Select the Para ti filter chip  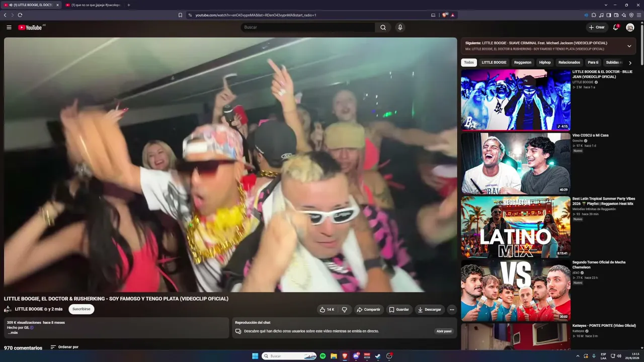593,62
